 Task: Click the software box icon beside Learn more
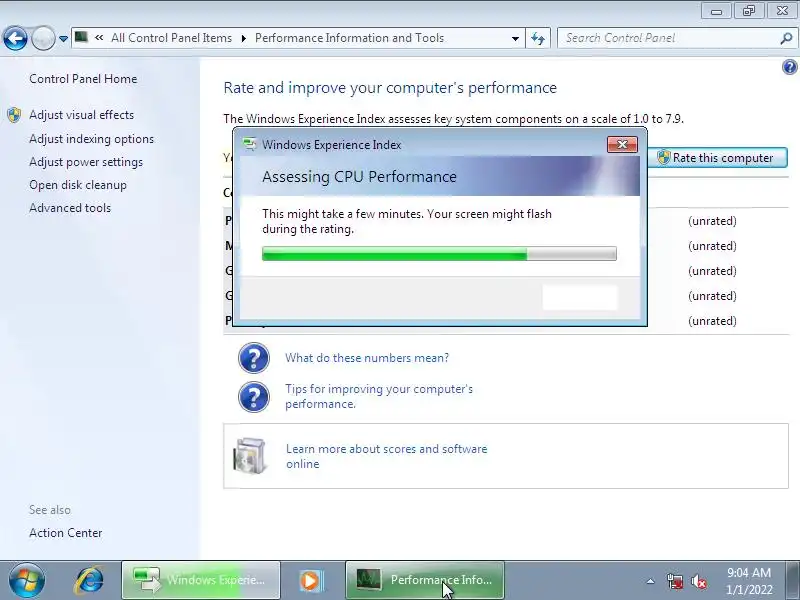click(x=249, y=456)
